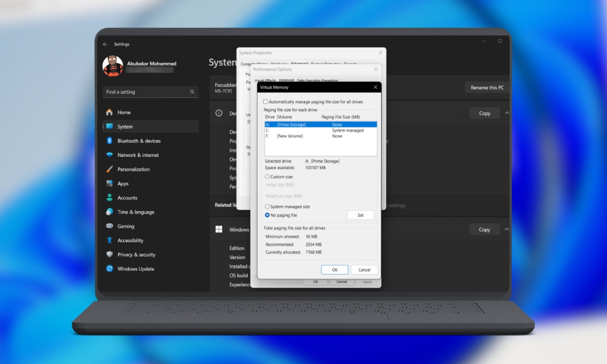Collapse the Windows specifications section chevron
The image size is (607, 364).
[x=507, y=230]
